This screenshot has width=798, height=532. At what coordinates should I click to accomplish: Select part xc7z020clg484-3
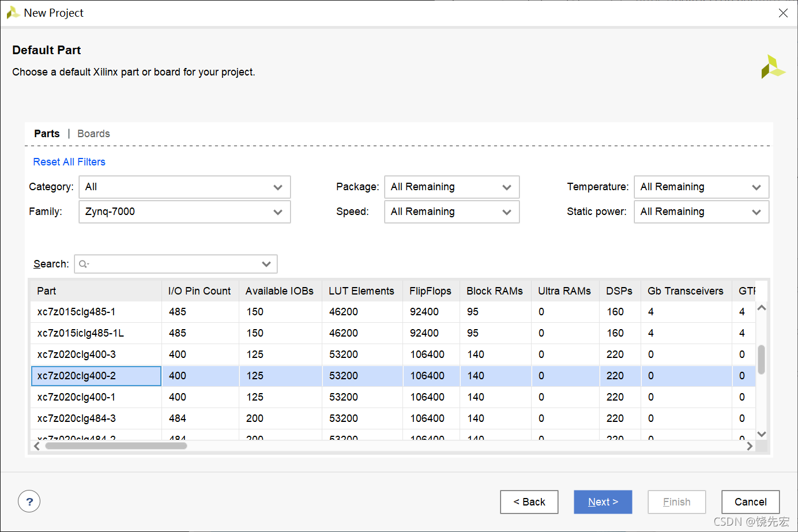coord(96,418)
